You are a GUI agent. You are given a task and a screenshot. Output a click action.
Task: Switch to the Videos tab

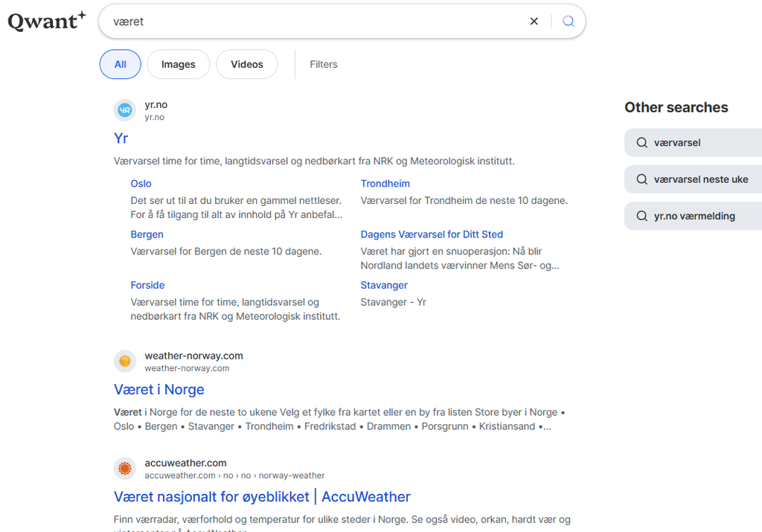click(247, 64)
